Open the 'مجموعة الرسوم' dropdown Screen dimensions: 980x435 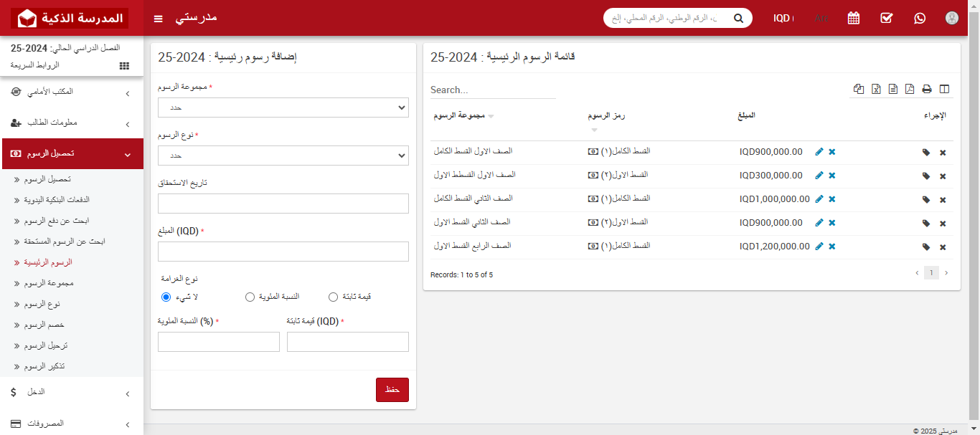283,107
